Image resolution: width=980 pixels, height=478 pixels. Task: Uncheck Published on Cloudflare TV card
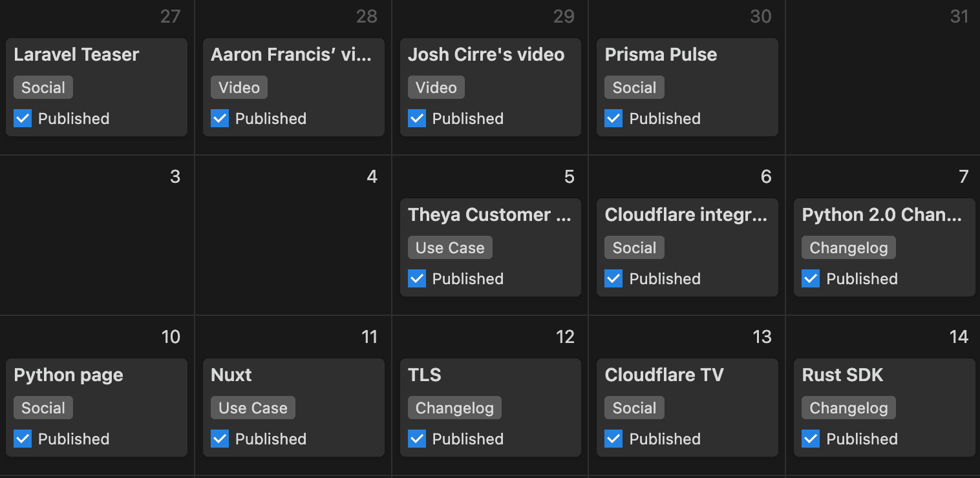pyautogui.click(x=613, y=439)
